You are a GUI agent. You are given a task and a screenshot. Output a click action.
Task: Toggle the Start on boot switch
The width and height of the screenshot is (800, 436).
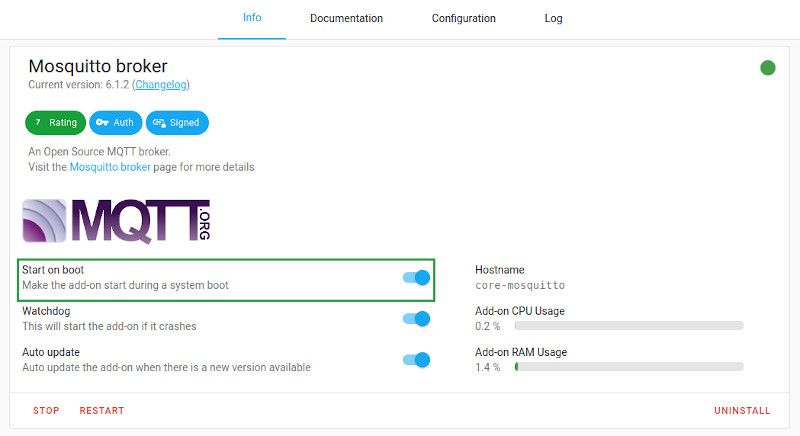coord(416,277)
